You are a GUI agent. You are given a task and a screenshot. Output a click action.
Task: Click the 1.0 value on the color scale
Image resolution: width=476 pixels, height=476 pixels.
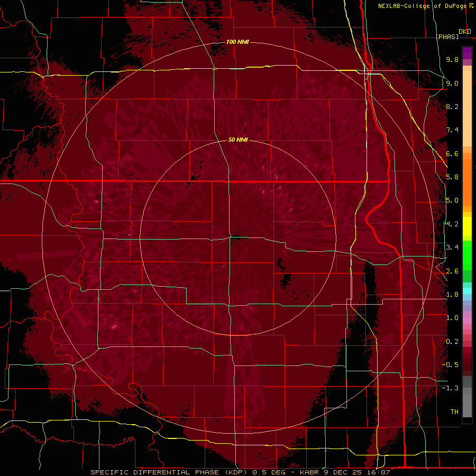point(452,318)
